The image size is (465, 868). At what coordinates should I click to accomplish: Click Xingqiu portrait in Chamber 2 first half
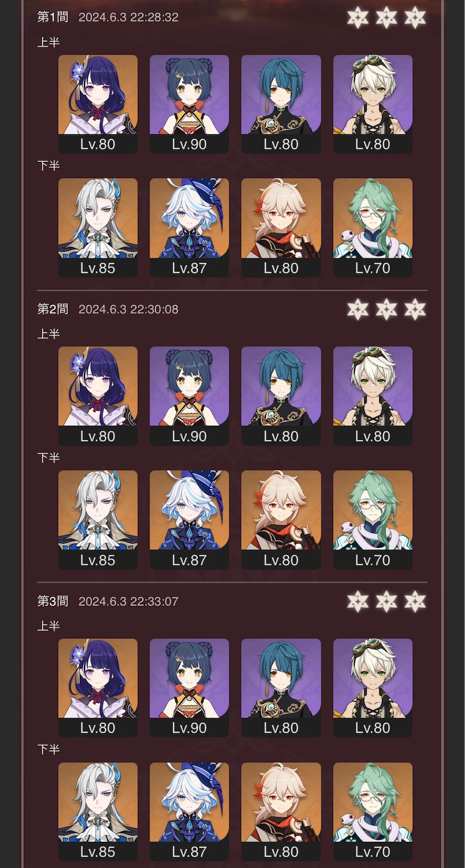281,396
